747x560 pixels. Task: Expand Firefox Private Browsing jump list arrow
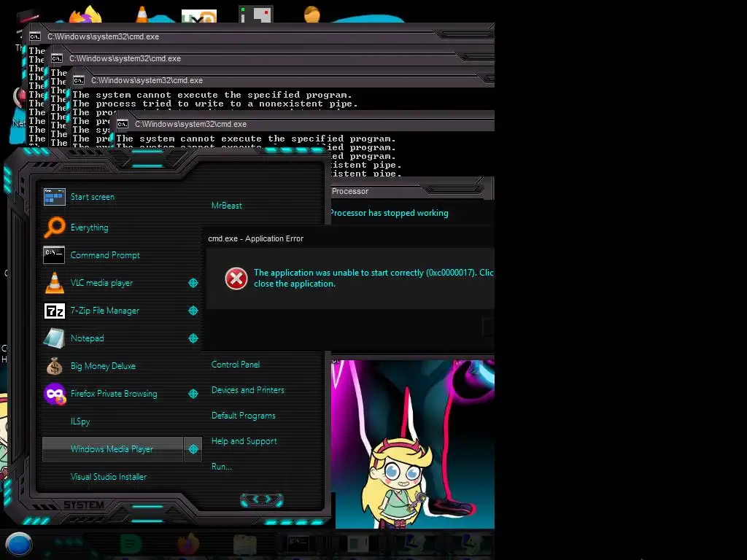point(193,394)
